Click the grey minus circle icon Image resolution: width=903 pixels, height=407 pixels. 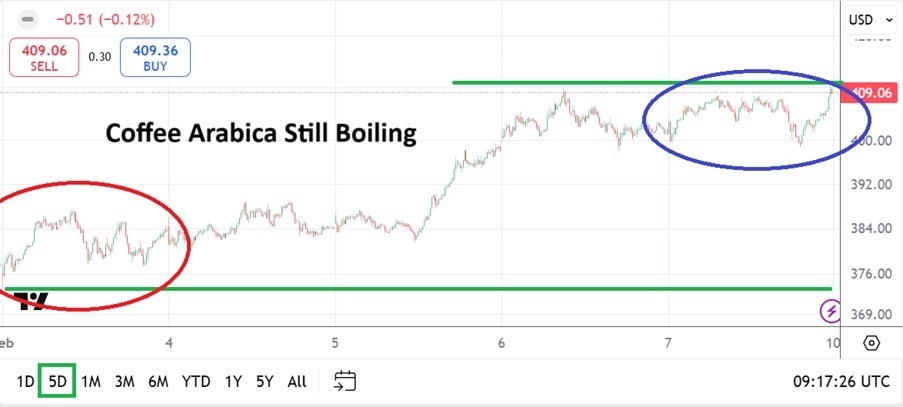(x=28, y=19)
